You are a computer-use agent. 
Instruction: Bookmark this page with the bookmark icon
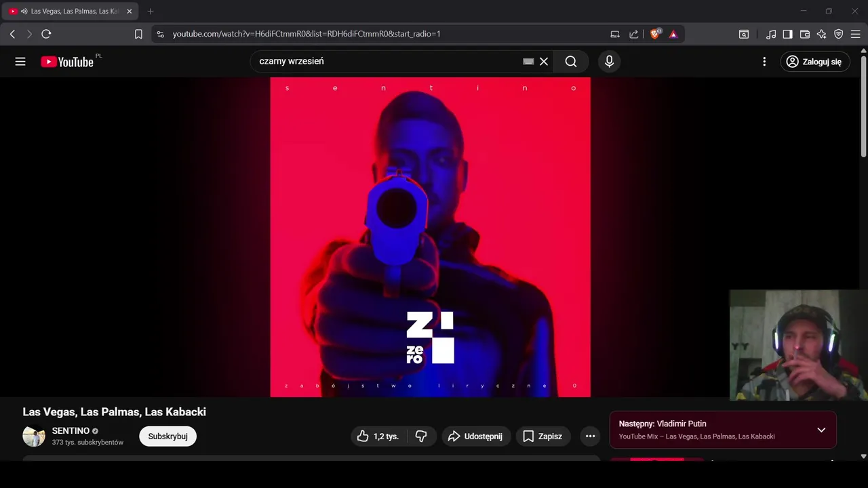click(x=138, y=34)
